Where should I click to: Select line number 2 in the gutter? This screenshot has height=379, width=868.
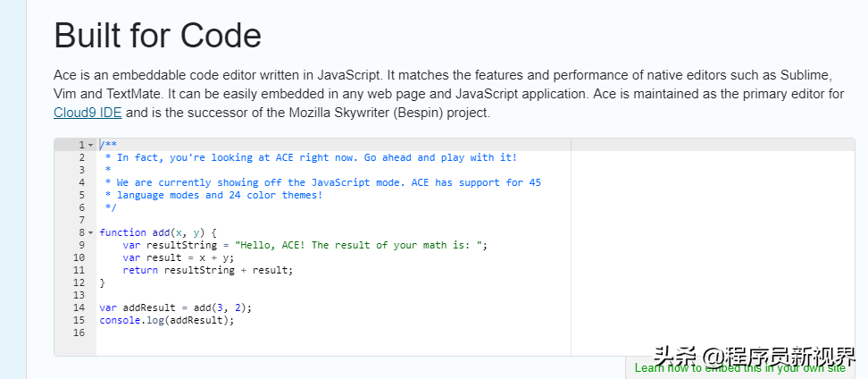pyautogui.click(x=82, y=157)
